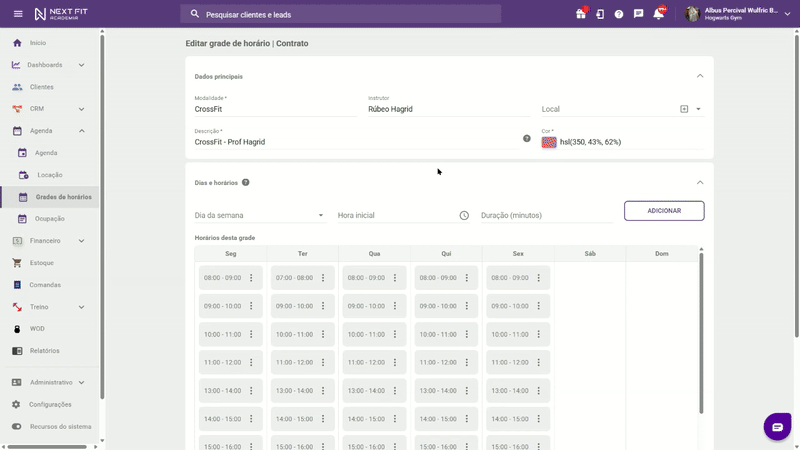Click the Hora inicial field

pyautogui.click(x=397, y=215)
